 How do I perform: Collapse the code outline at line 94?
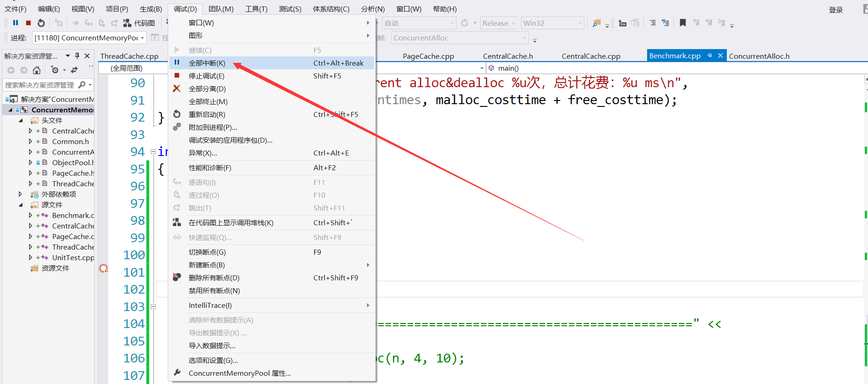[x=154, y=152]
